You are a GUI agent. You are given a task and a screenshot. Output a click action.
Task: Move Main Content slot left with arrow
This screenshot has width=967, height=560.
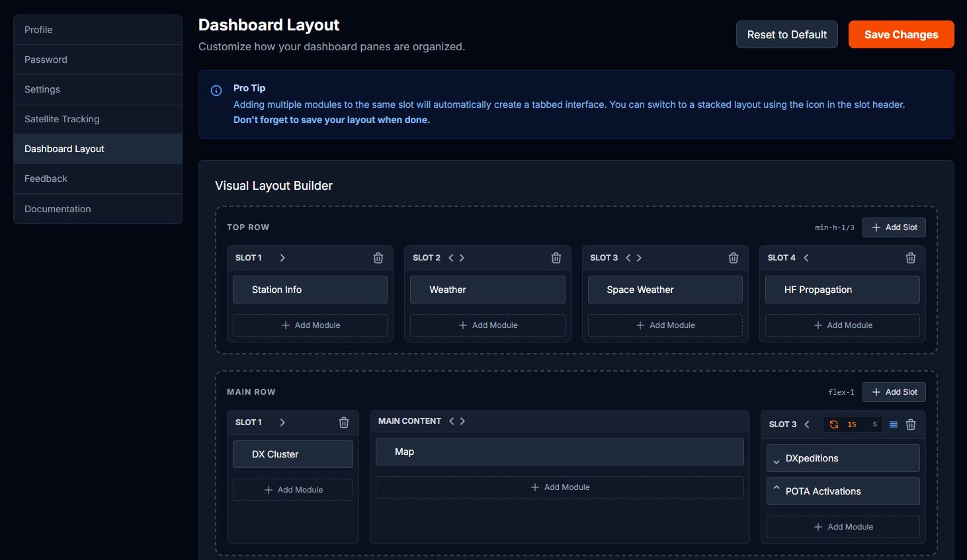[452, 421]
